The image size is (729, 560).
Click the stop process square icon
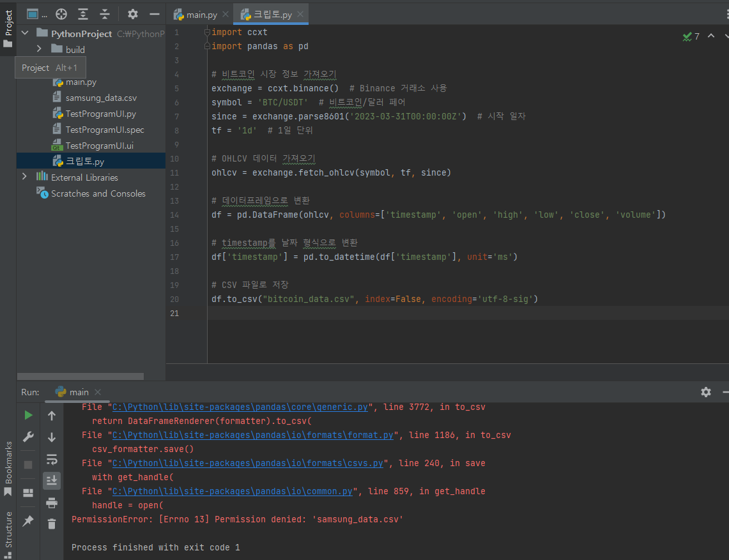tap(28, 465)
